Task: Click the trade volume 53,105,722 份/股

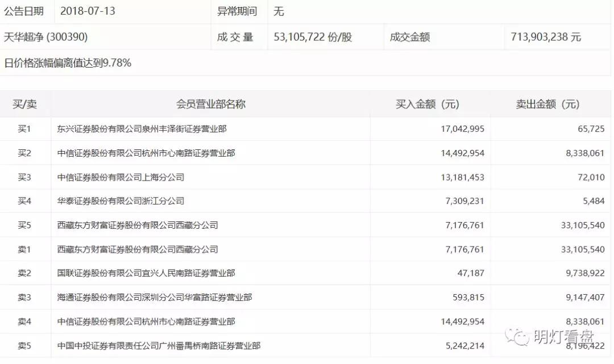Action: point(313,37)
